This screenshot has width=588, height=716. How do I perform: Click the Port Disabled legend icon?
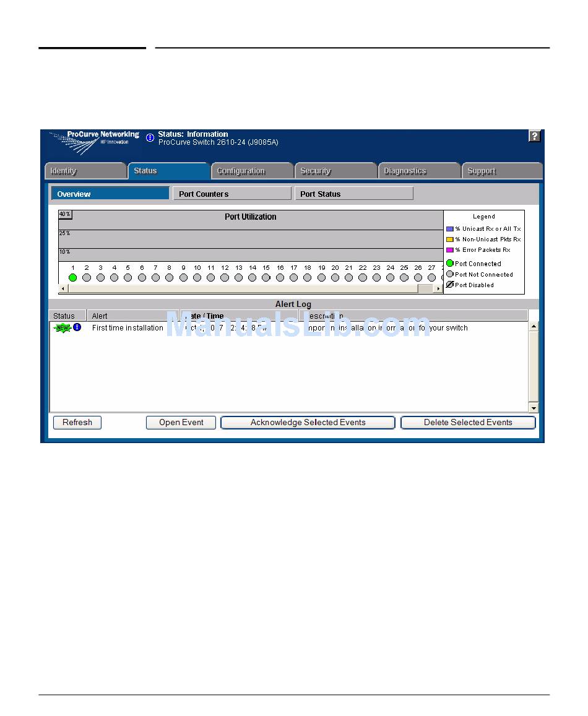click(x=450, y=285)
